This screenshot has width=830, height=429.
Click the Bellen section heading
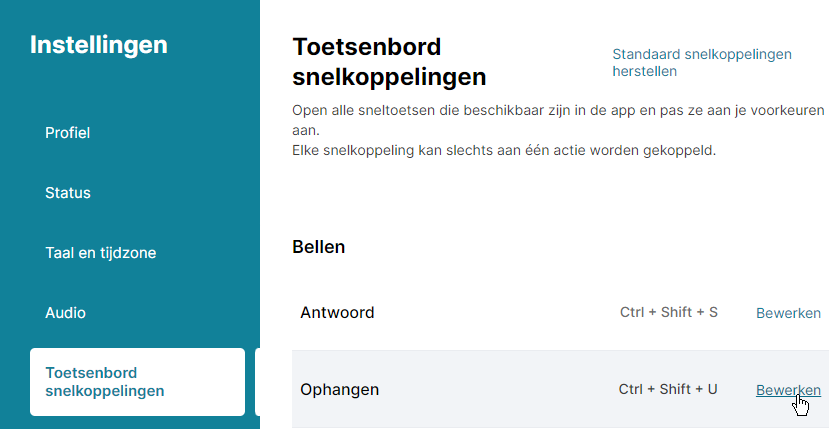point(318,247)
